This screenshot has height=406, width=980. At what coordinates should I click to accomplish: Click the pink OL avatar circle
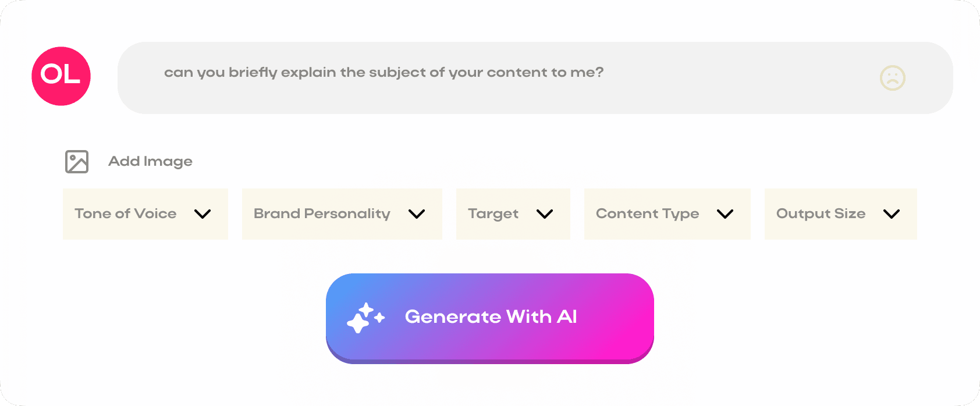(x=61, y=76)
